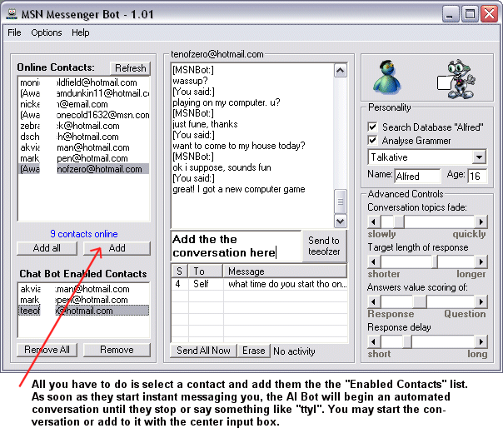This screenshot has height=448, width=503.
Task: Click right arrow of Conversation topics fade slider
Action: (481, 222)
